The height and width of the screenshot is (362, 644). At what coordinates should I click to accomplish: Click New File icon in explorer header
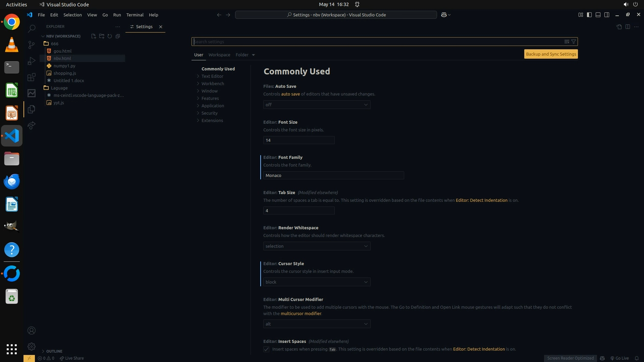94,36
